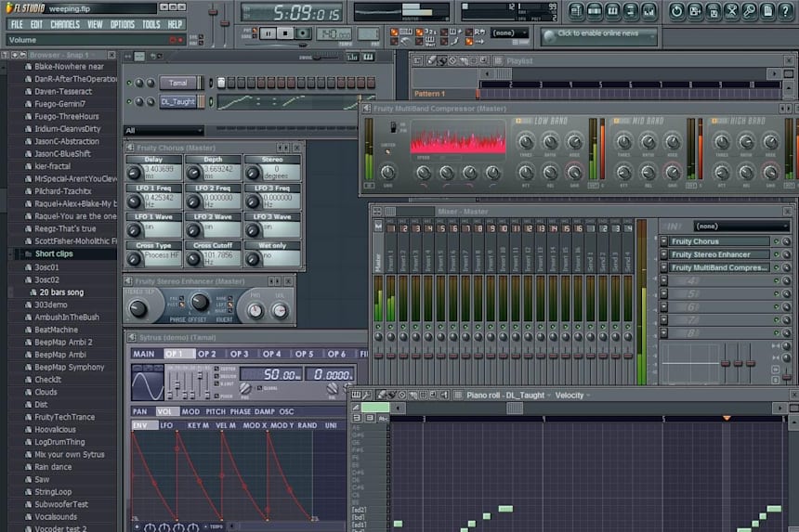Select the paint brush tool in the Playlist
Viewport: 799px width, 532px height.
[x=441, y=60]
